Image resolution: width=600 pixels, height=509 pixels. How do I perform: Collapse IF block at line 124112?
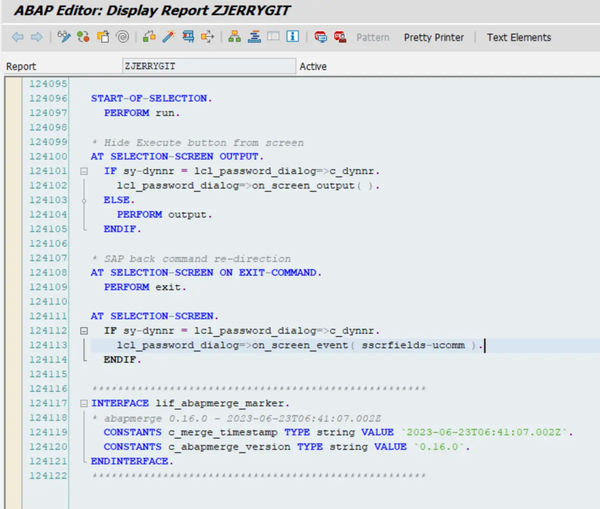coord(84,331)
